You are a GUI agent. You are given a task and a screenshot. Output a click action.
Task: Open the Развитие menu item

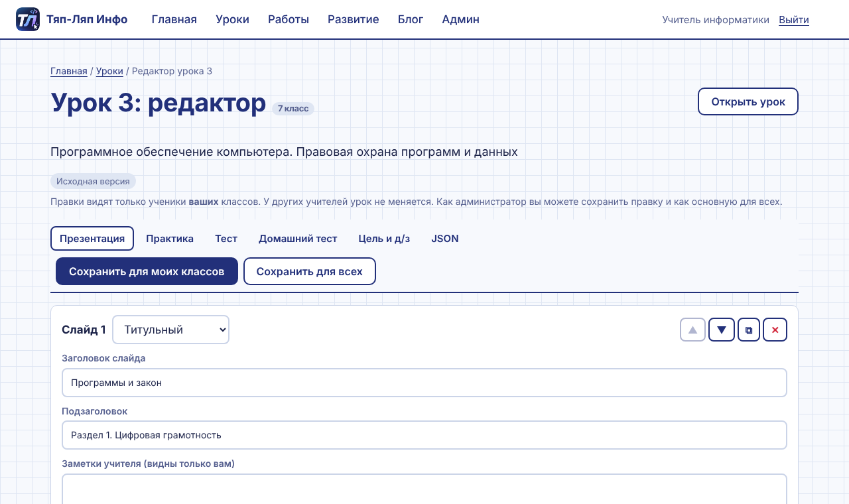pyautogui.click(x=354, y=19)
